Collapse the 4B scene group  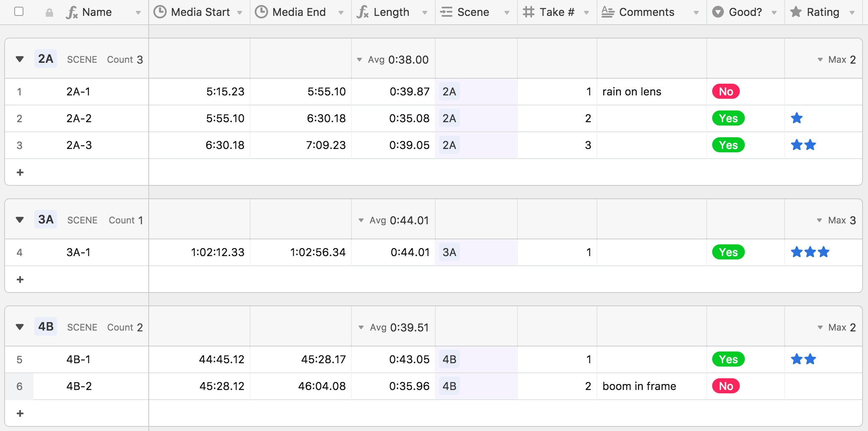click(20, 327)
